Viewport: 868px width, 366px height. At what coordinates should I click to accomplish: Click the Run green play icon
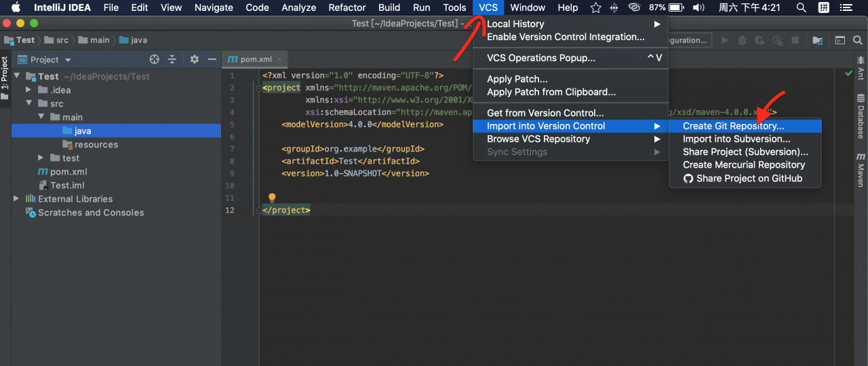(725, 40)
